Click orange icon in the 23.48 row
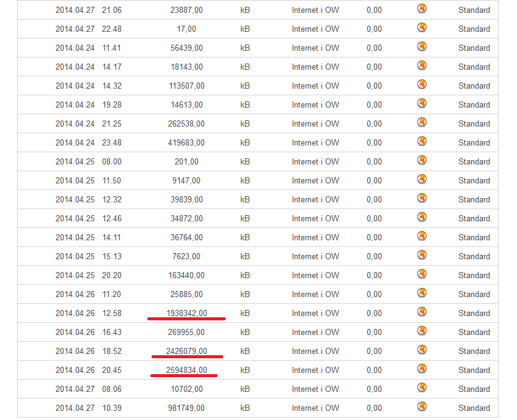 (422, 141)
